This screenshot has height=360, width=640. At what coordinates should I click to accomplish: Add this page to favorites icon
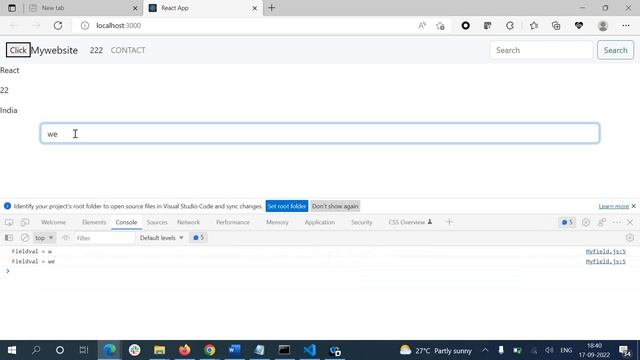(440, 26)
